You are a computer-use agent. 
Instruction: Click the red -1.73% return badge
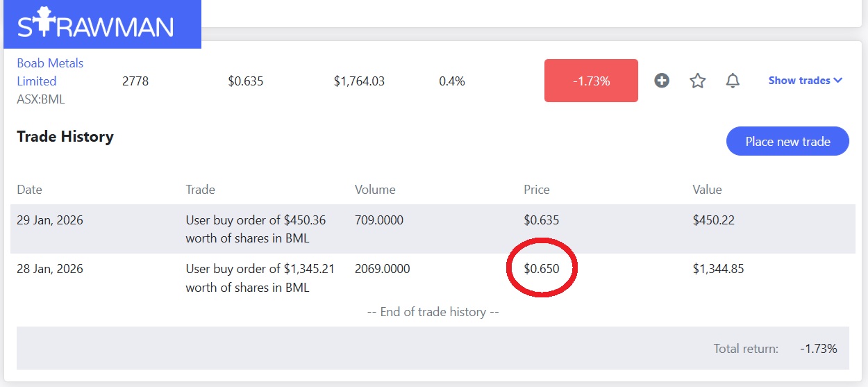[591, 81]
